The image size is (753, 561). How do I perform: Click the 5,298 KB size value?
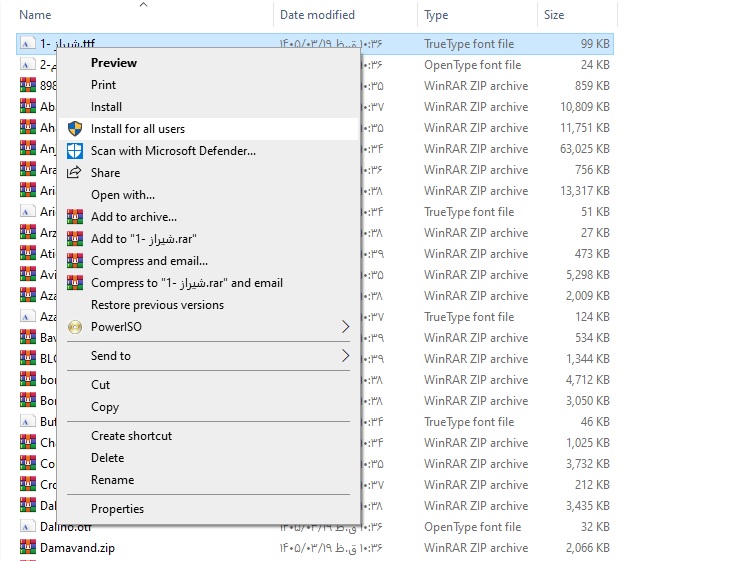587,275
